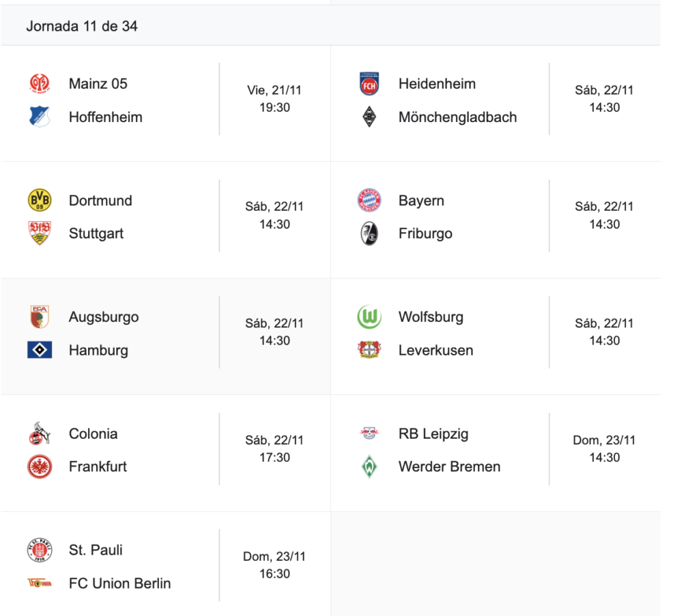Click the Wolfsburg green W logo
699x616 pixels.
(369, 317)
